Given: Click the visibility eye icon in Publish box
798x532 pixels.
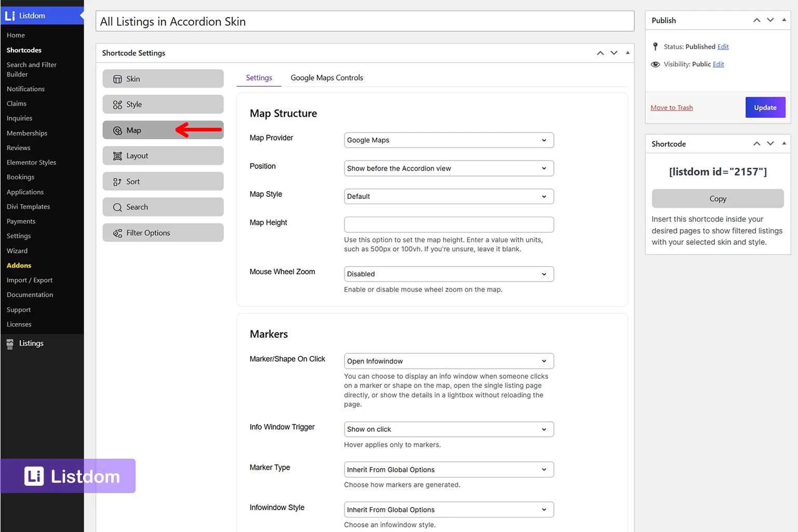Looking at the screenshot, I should coord(656,64).
